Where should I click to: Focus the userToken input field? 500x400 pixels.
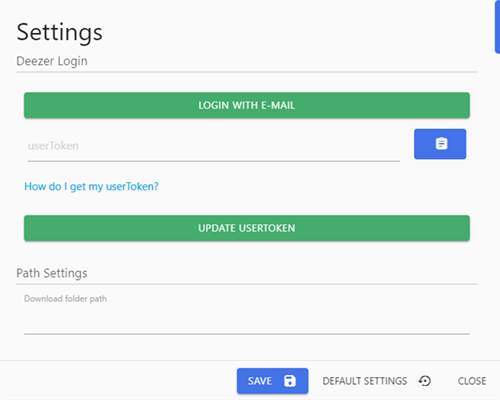click(214, 146)
